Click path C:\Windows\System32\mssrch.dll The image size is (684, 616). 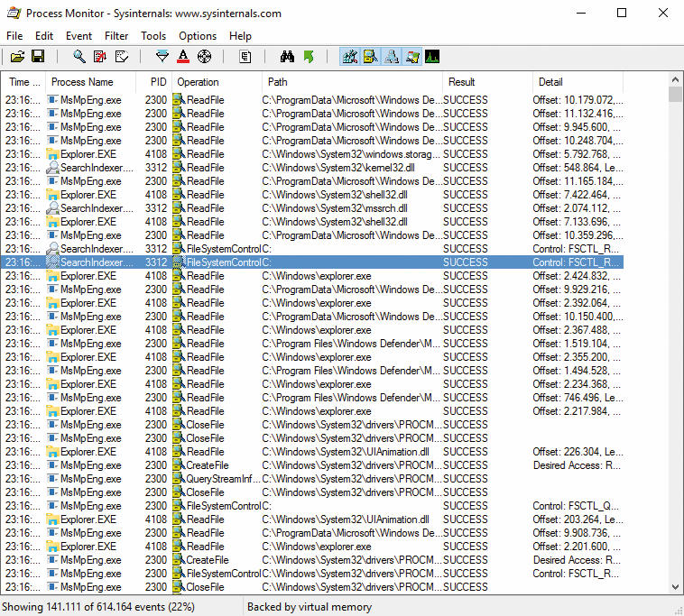(x=335, y=208)
